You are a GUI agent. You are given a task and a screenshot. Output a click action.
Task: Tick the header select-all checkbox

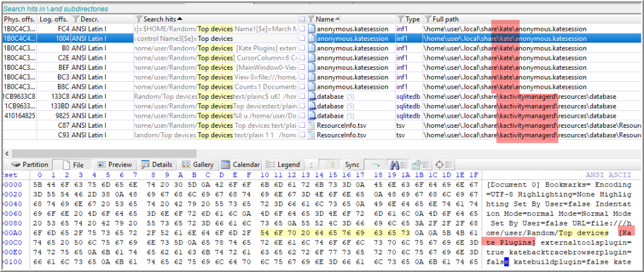[x=303, y=20]
